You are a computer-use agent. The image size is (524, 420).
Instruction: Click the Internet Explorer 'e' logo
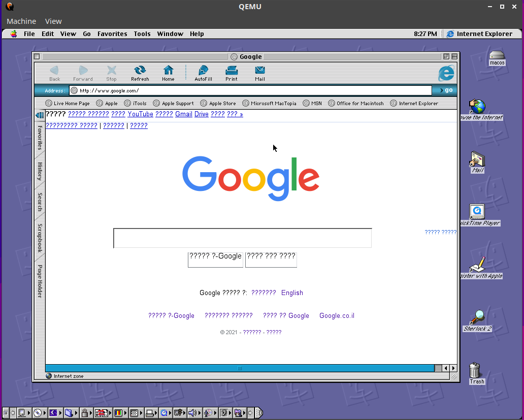point(446,73)
